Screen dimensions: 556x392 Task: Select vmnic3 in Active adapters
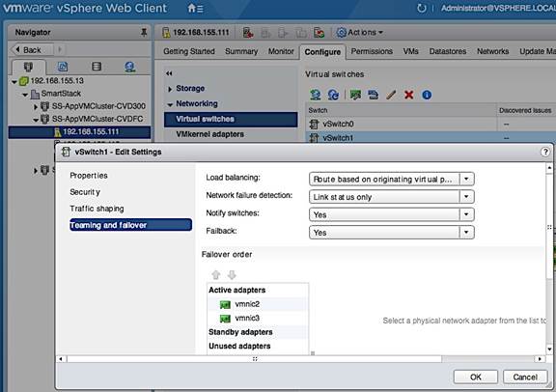pos(258,319)
